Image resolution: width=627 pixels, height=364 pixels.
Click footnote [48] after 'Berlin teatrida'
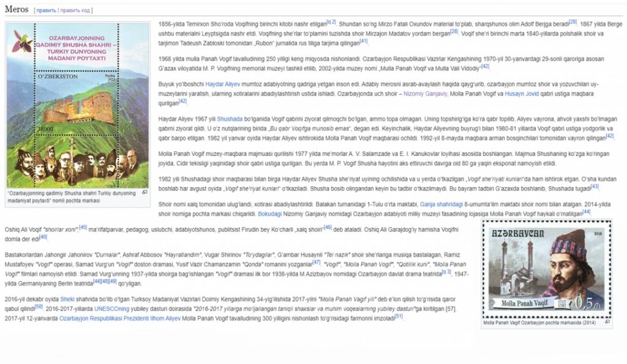coord(105,281)
